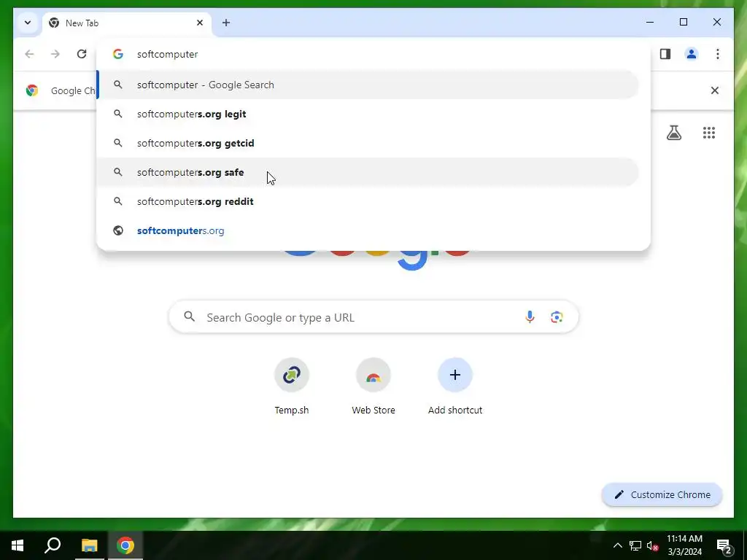Click the browser Back arrow

29,54
